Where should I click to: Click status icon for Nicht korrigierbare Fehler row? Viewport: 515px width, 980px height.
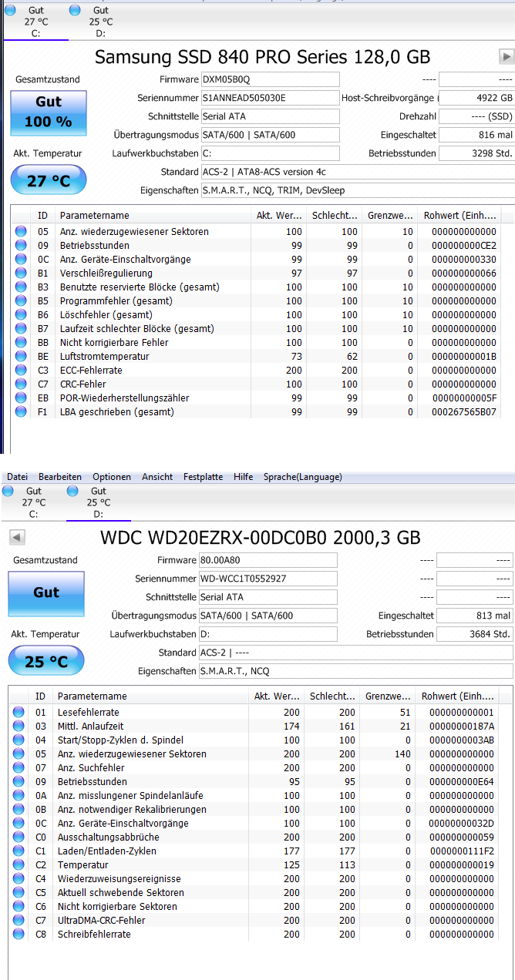tap(21, 342)
